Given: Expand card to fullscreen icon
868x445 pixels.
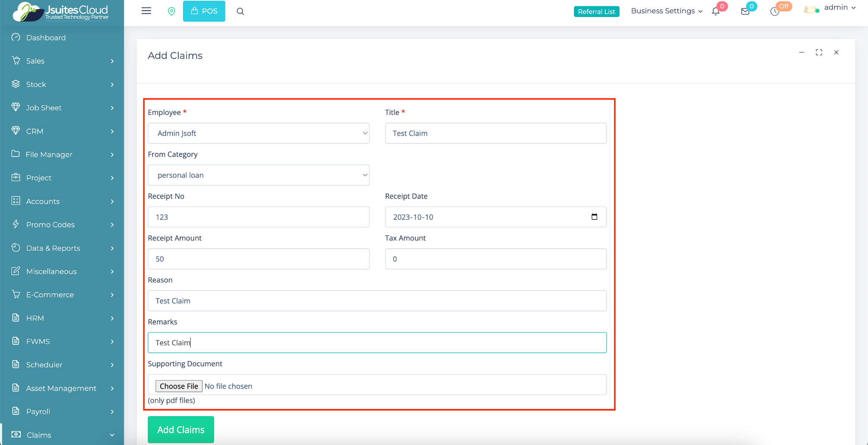Looking at the screenshot, I should pos(819,52).
